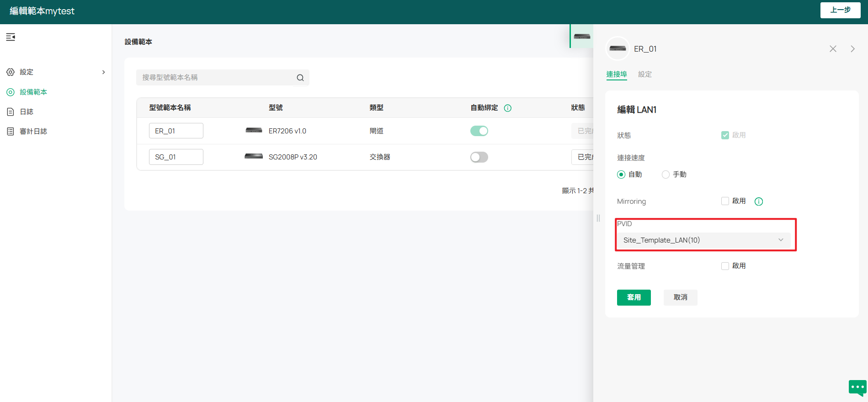
Task: Click the 上一步 previous step button
Action: [x=841, y=10]
